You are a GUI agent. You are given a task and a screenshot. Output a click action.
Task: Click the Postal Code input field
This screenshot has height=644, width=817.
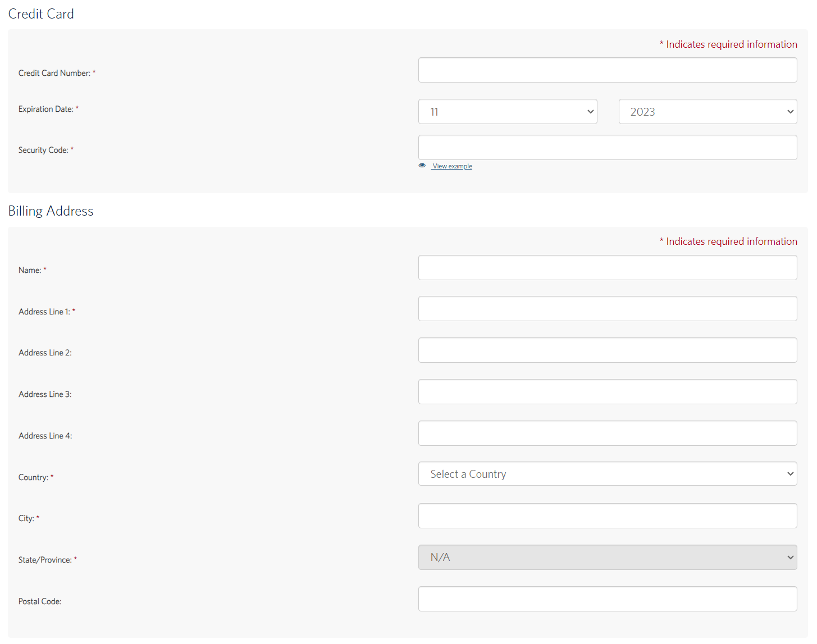point(607,599)
